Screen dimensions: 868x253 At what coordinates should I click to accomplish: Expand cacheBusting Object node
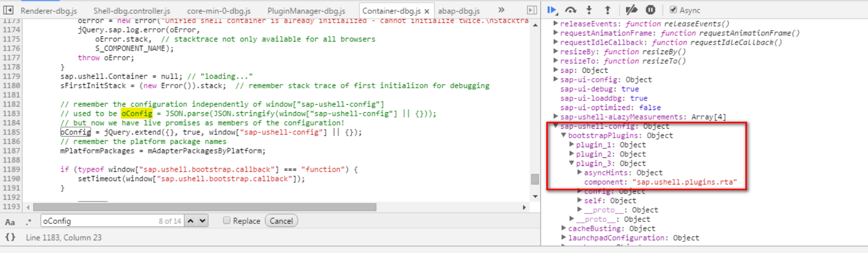(x=564, y=229)
